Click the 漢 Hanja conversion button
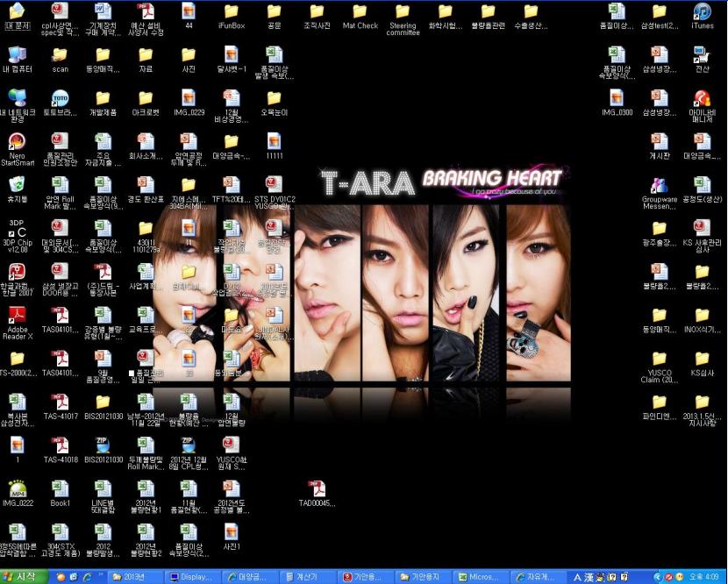The image size is (728, 584). (589, 577)
